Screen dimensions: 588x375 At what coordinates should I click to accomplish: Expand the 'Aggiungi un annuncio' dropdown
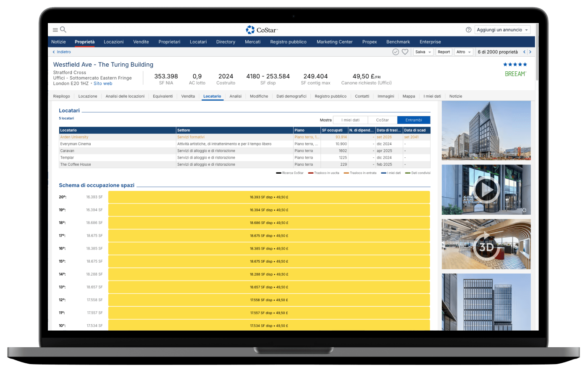pos(503,30)
